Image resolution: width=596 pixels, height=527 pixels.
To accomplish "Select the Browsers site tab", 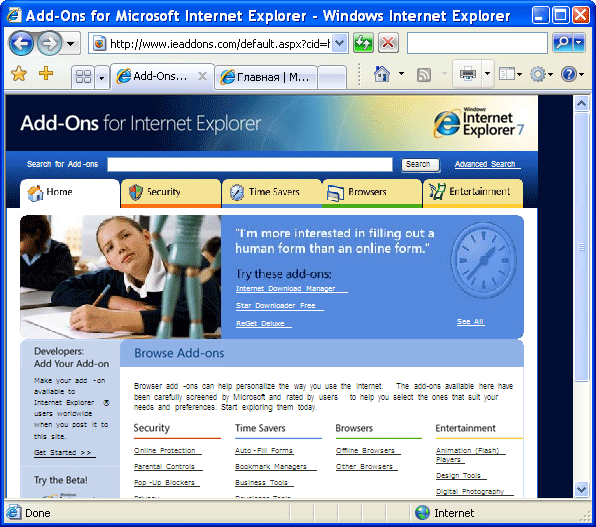I will pyautogui.click(x=372, y=193).
